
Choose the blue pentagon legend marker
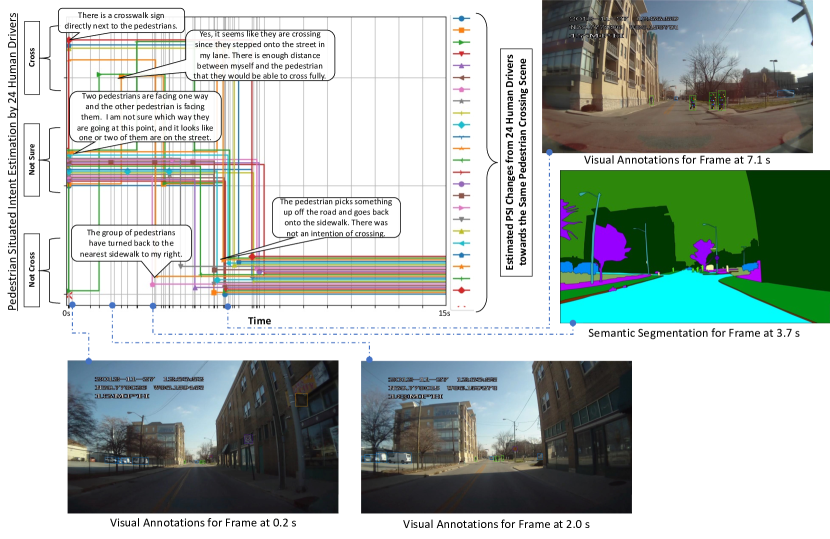tap(462, 255)
